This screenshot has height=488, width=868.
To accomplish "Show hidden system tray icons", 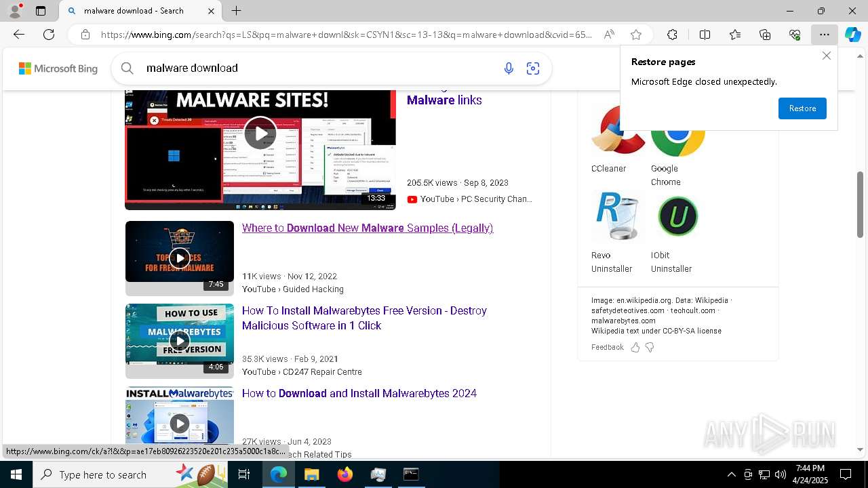I will (x=731, y=474).
